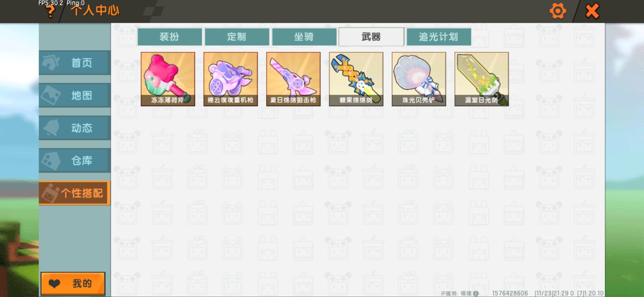
Task: Select the 珠光贝壳铲 shell shovel
Action: click(419, 79)
